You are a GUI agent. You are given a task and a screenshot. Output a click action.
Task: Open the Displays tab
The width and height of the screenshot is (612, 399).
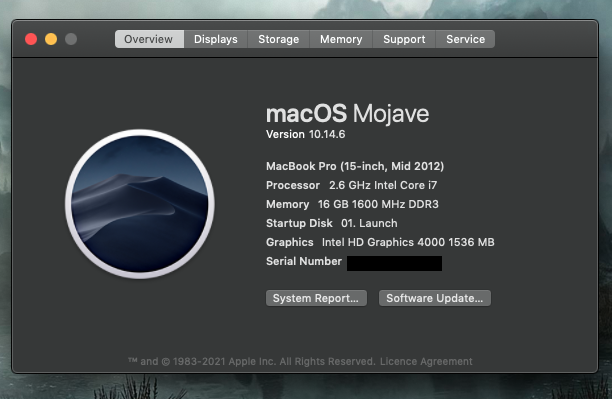click(215, 39)
